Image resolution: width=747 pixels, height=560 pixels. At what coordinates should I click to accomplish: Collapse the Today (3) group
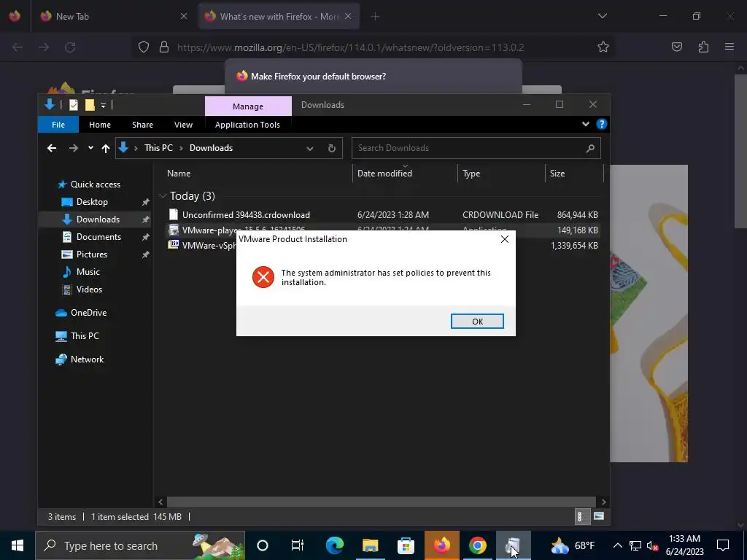pos(163,195)
